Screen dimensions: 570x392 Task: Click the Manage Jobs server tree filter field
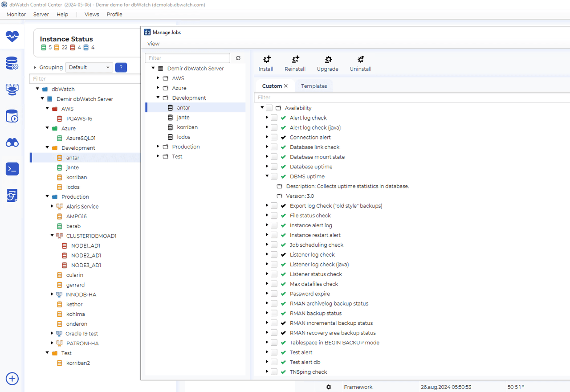187,58
